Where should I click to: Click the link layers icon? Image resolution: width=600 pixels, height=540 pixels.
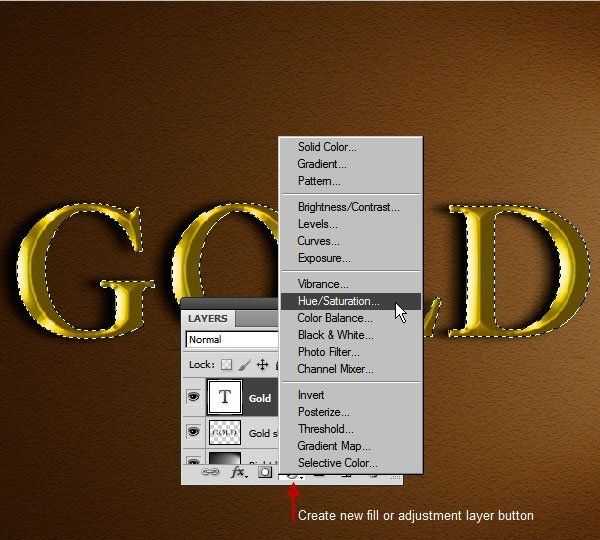pos(210,473)
